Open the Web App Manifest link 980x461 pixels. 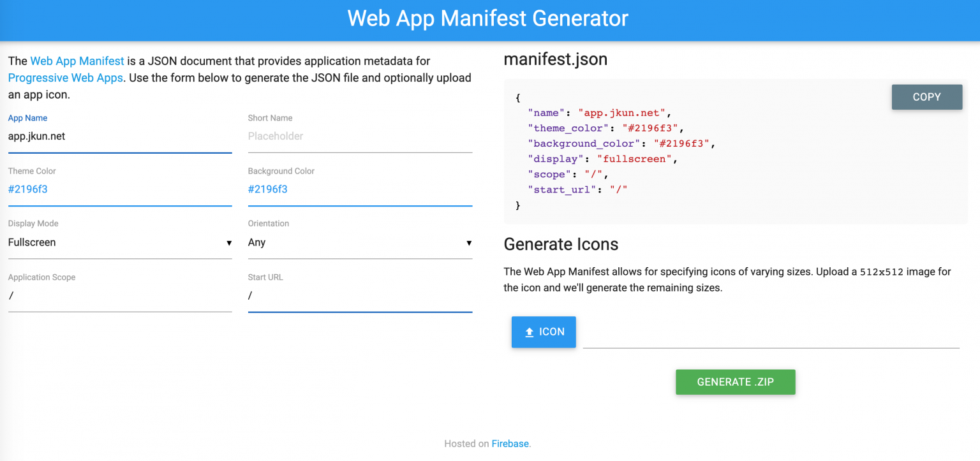click(x=77, y=61)
